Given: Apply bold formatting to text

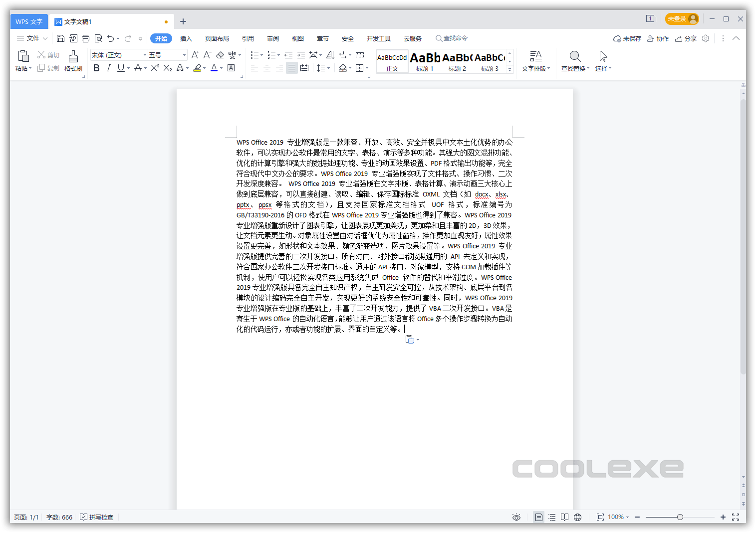Looking at the screenshot, I should pos(96,68).
